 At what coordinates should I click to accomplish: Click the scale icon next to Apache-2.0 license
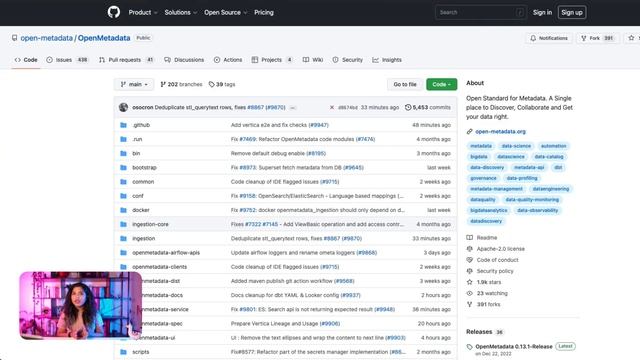pos(469,249)
